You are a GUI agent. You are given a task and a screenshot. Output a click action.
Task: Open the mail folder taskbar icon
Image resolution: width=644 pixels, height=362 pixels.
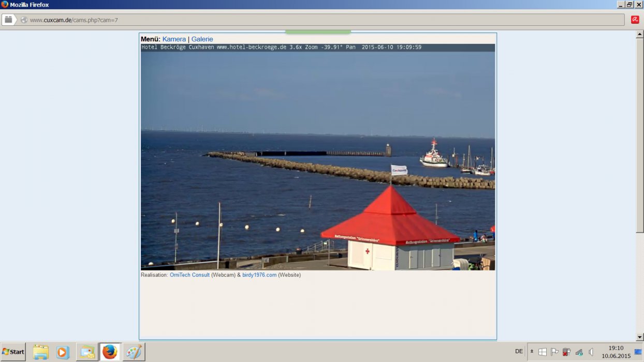(x=87, y=352)
